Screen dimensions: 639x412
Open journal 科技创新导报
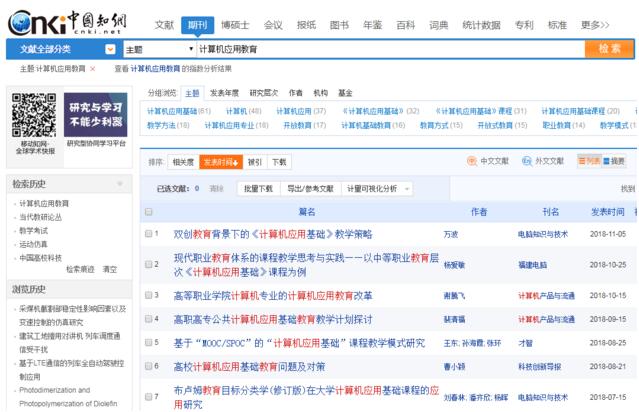click(540, 367)
